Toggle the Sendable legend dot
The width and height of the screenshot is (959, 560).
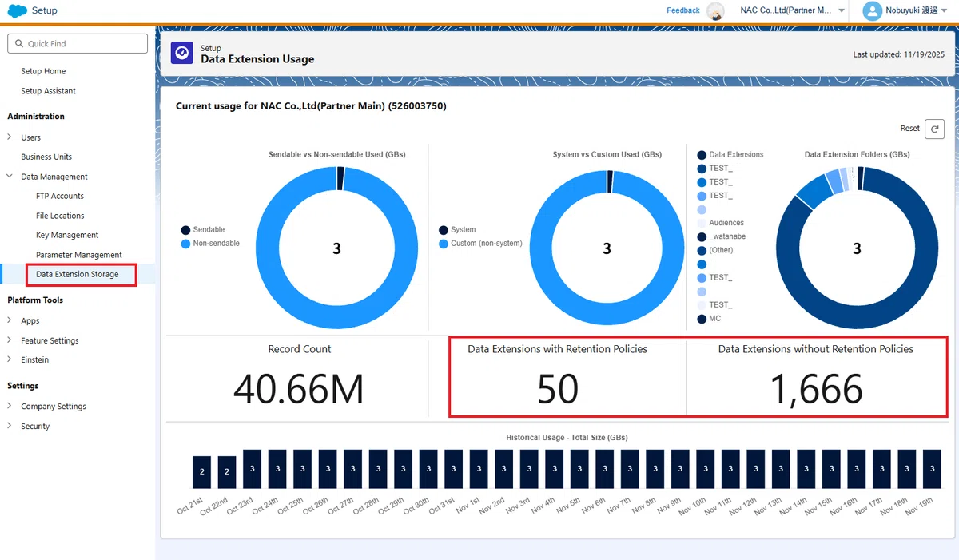click(185, 230)
